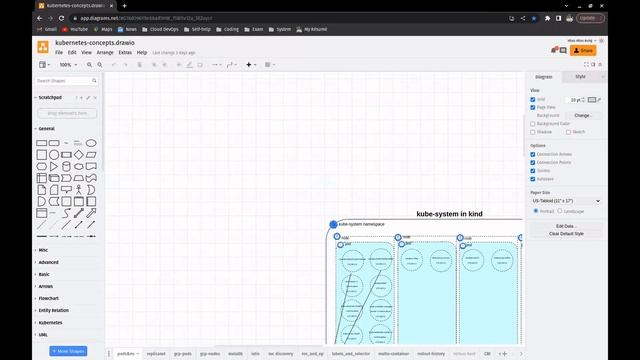Open the 100% zoom dropdown
Image resolution: width=640 pixels, height=360 pixels.
click(68, 64)
